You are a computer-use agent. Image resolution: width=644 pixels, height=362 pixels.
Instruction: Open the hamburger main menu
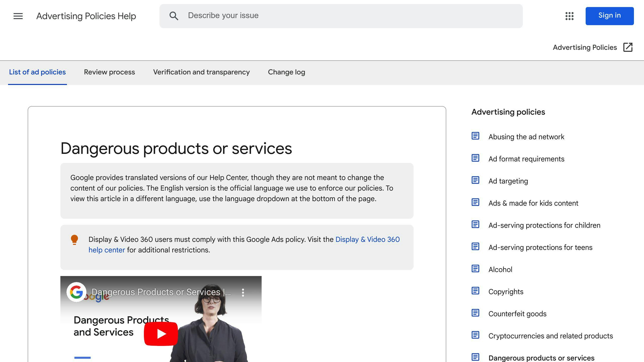(18, 16)
